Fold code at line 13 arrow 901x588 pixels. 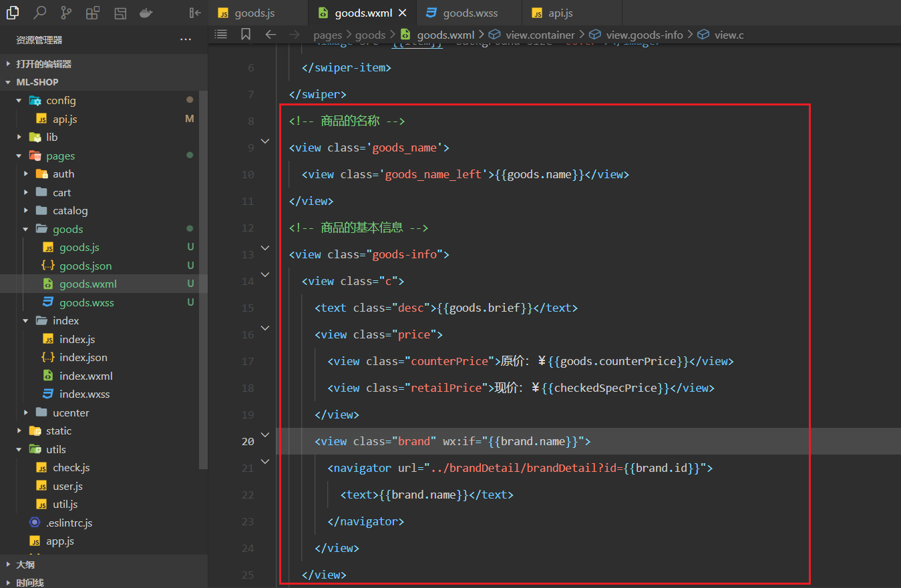pos(265,248)
